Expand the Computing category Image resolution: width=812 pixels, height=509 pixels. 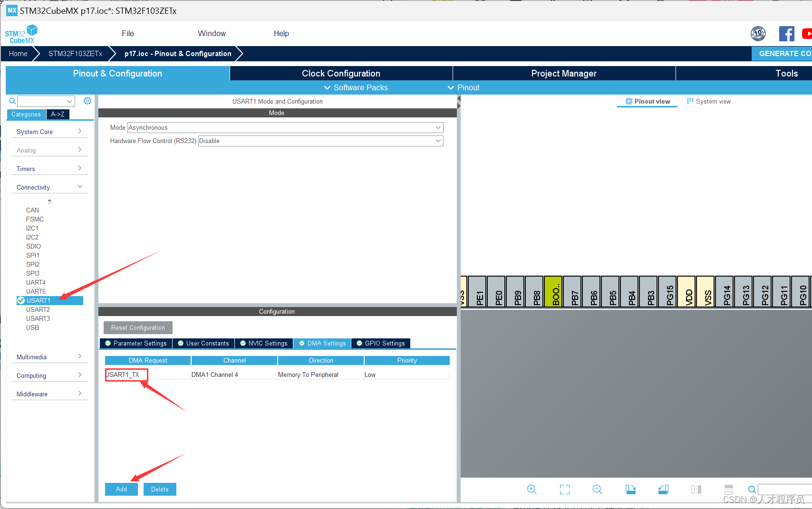pos(49,375)
